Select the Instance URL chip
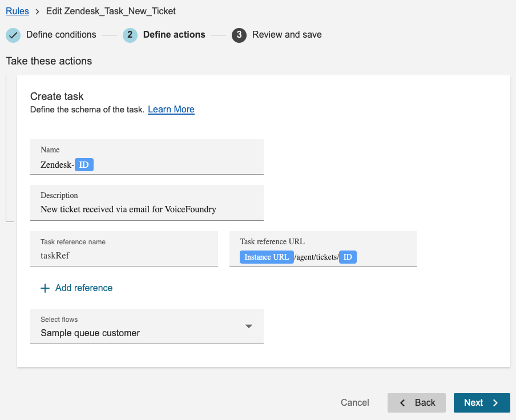 click(267, 257)
